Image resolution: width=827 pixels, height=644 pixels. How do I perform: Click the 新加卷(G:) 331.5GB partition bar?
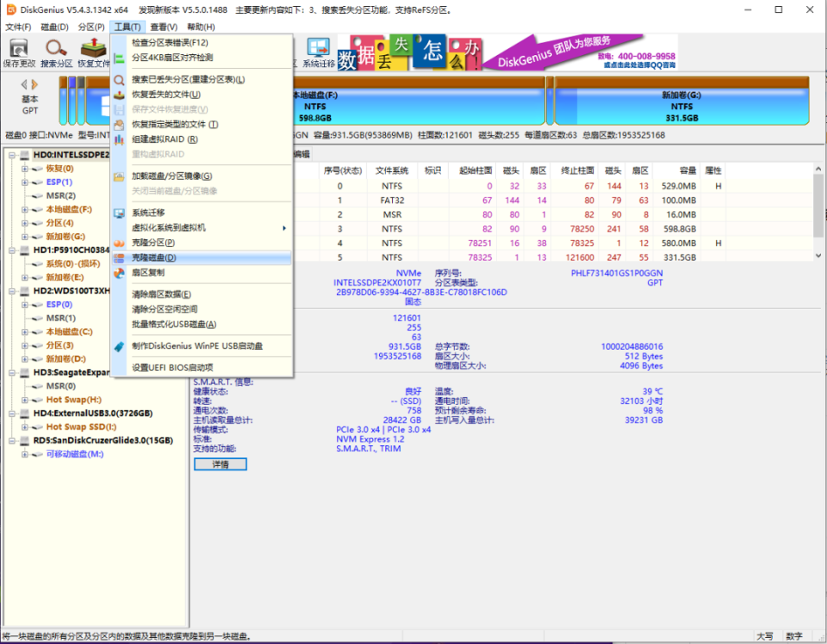681,102
